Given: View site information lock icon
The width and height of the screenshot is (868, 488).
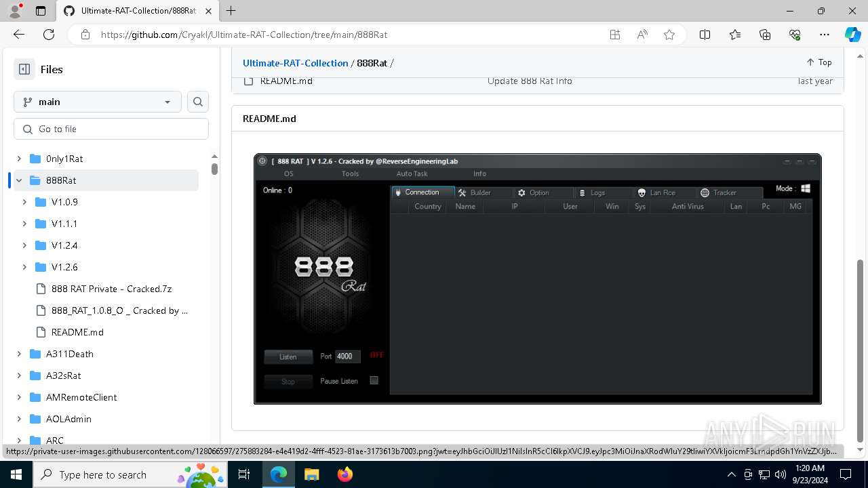Looking at the screenshot, I should point(85,35).
